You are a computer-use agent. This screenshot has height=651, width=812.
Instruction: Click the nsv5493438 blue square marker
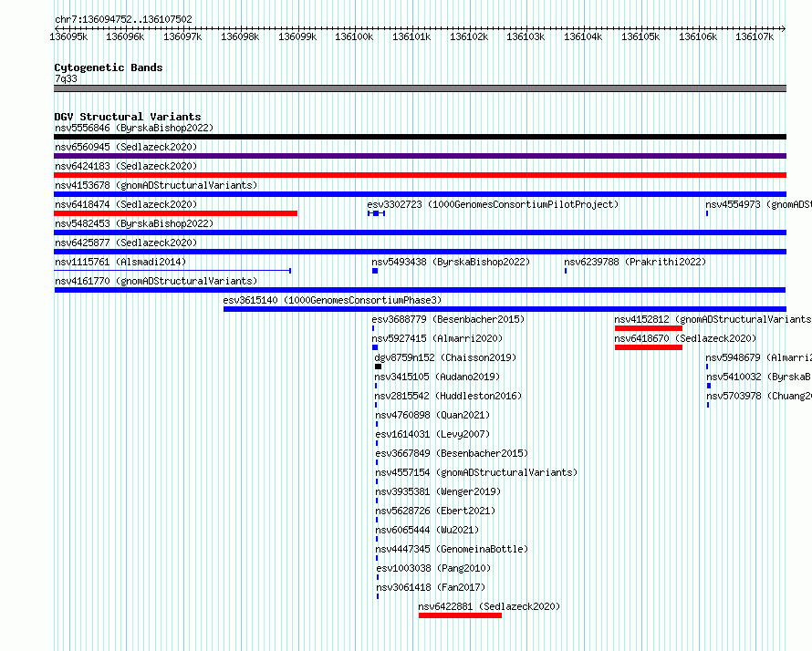pos(375,271)
